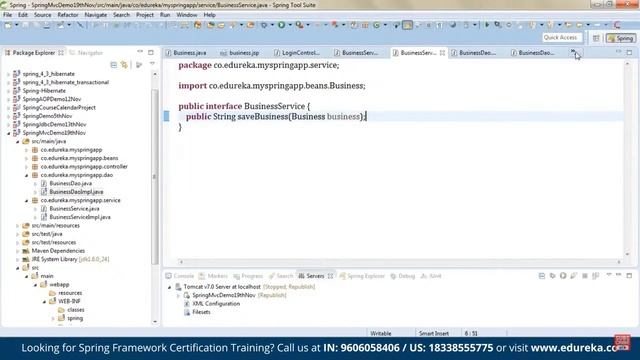The image size is (640, 360).
Task: Focus the Quick Access search field
Action: (x=562, y=38)
